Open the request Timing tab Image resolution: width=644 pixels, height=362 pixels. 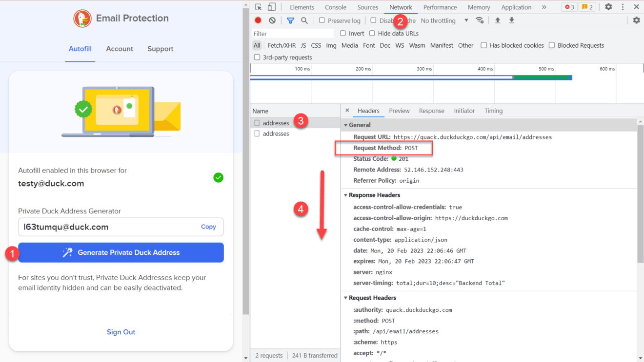coord(493,111)
